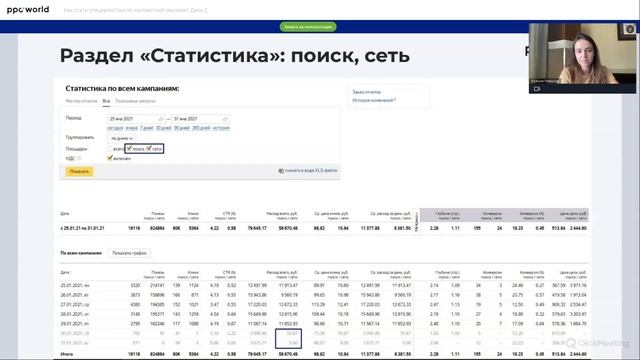Click the 'с 25.01.21 по 31.01.21' summary label
The width and height of the screenshot is (640, 360).
click(82, 228)
